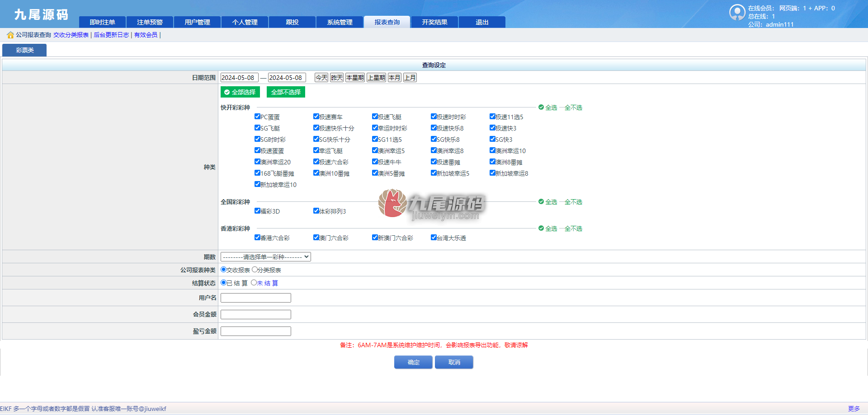
Task: Open the 系统管理 menu tab
Action: (x=340, y=22)
